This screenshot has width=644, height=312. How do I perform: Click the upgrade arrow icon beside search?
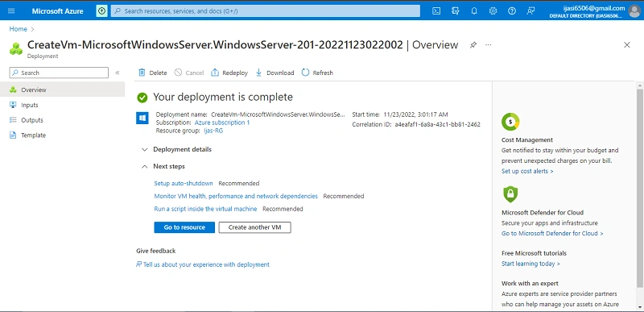[101, 11]
